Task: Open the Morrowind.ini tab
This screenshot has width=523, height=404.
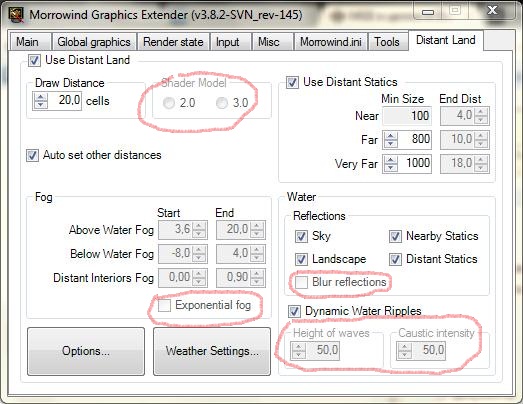Action: 331,42
